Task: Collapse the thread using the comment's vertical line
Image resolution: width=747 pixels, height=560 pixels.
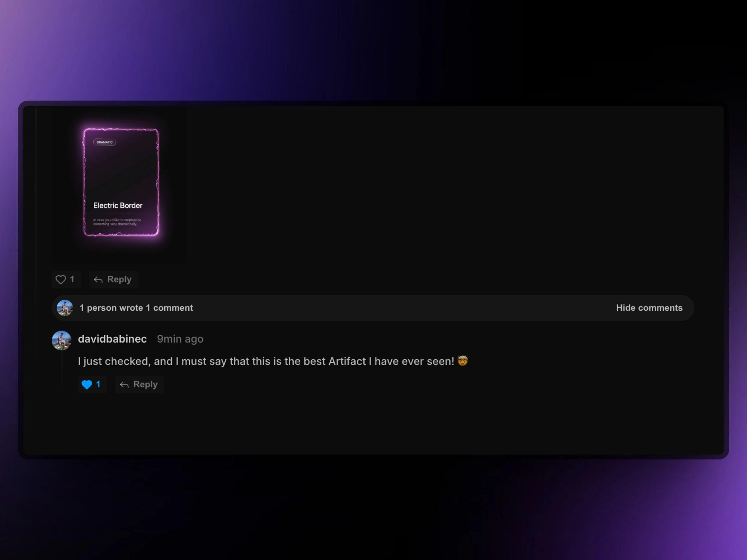Action: click(x=62, y=369)
